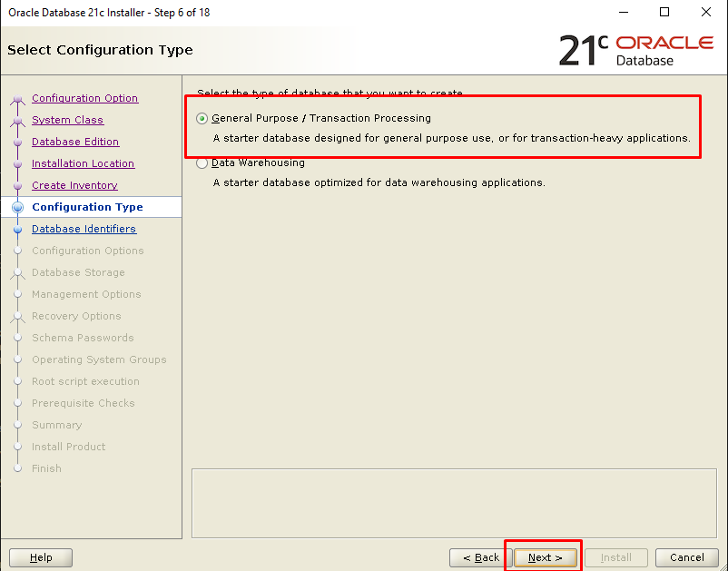Click the Operating System Groups step label
728x571 pixels.
(x=99, y=359)
